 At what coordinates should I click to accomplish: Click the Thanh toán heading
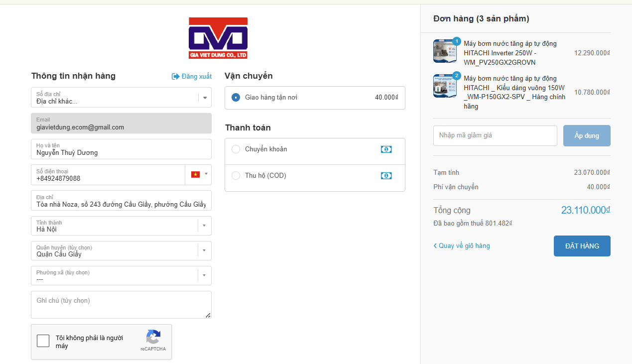point(248,128)
